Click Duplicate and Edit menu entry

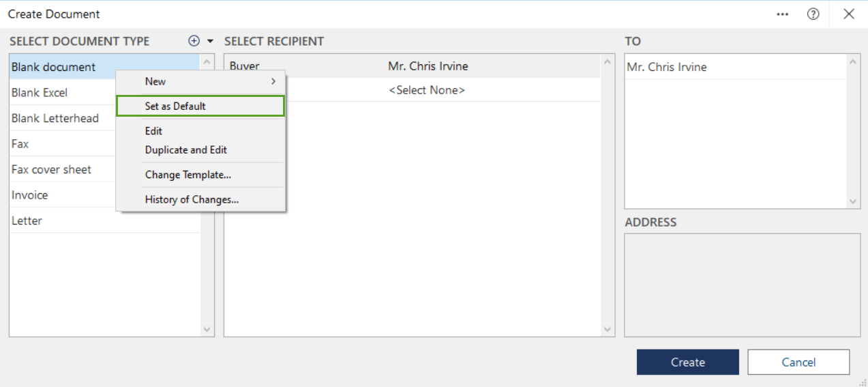coord(185,150)
